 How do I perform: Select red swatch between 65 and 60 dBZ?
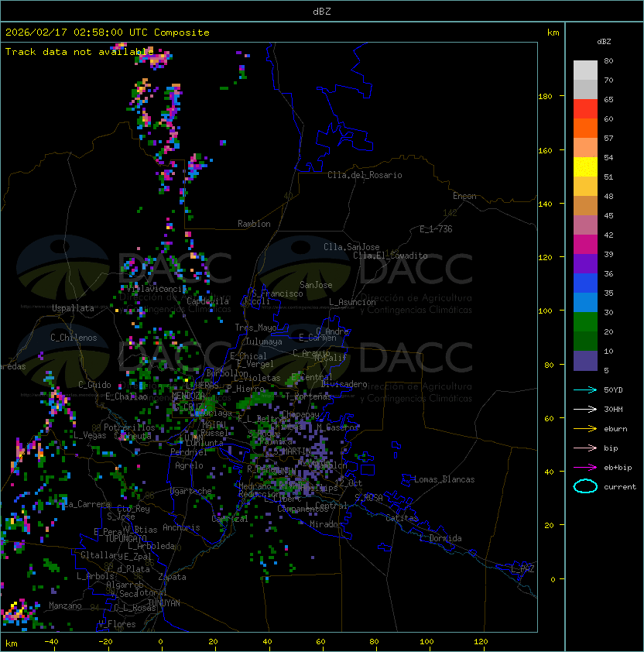point(585,109)
